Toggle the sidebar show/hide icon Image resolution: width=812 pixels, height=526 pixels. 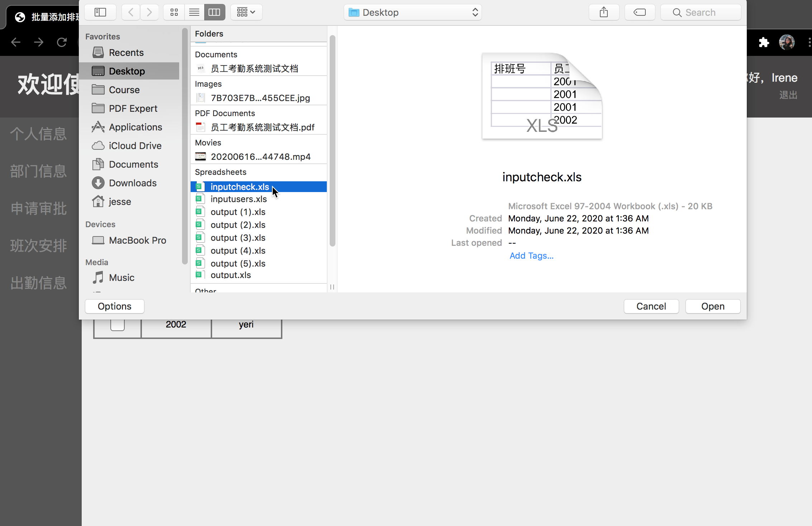(x=100, y=13)
